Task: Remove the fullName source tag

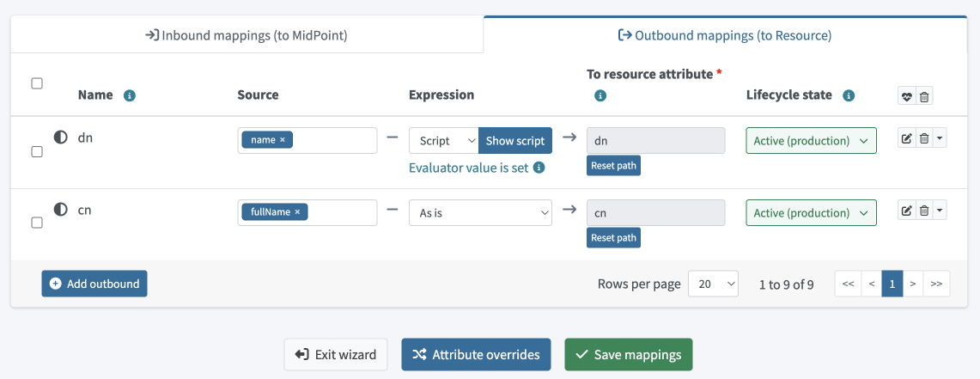Action: coord(297,212)
